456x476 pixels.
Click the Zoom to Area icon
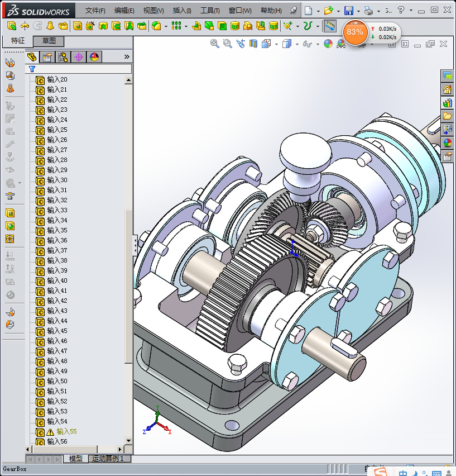[227, 44]
